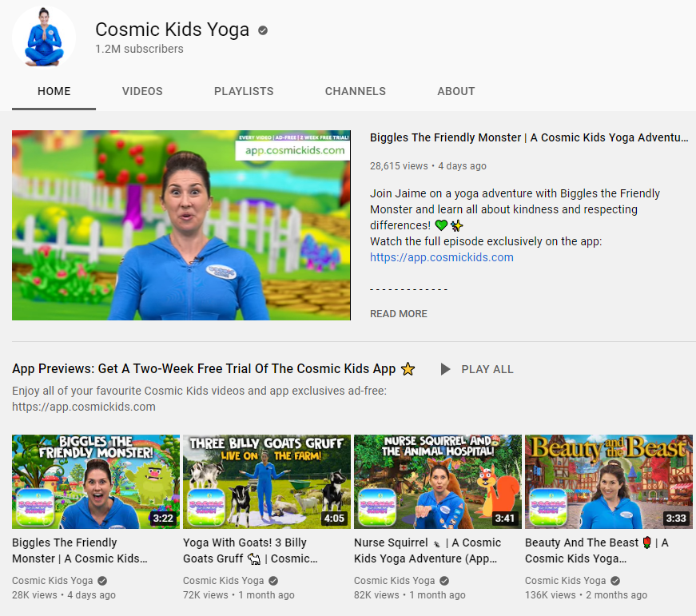
Task: Expand description with READ MORE
Action: pyautogui.click(x=399, y=314)
